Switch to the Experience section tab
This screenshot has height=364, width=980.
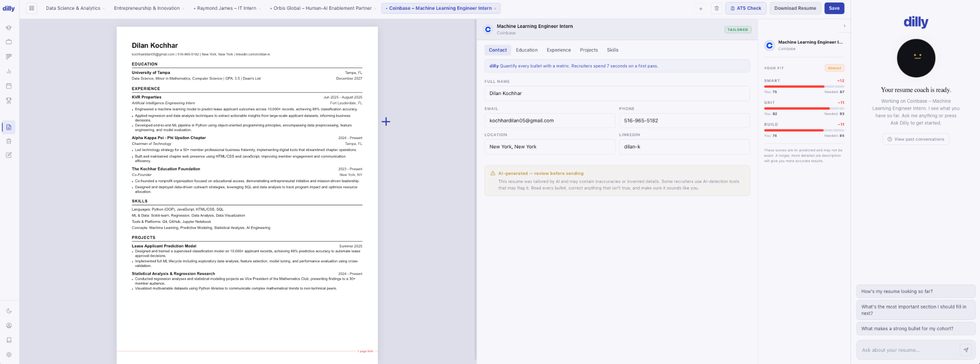point(558,50)
